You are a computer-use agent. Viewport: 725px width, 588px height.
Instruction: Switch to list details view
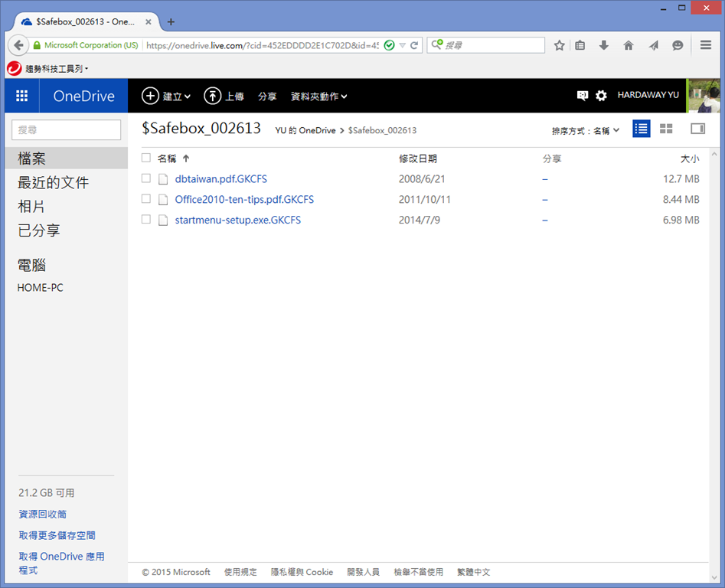point(642,129)
